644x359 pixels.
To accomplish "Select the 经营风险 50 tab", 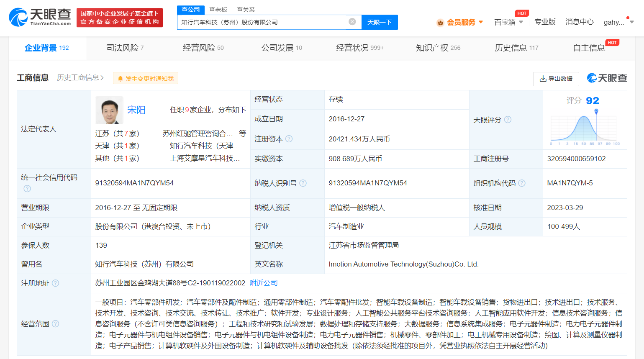I will click(203, 48).
